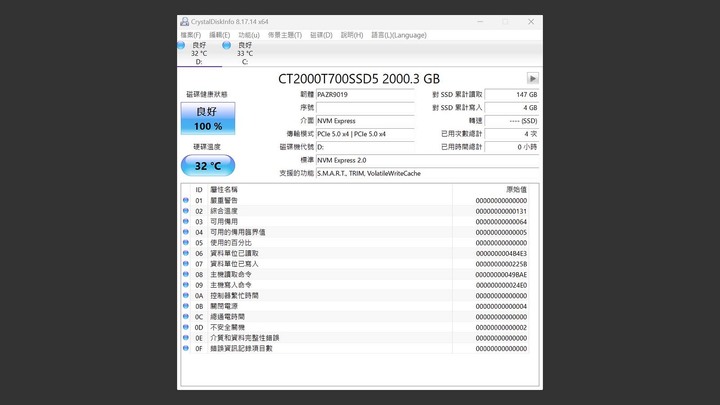
Task: Click the status dot for attribute 0B
Action: 186,306
